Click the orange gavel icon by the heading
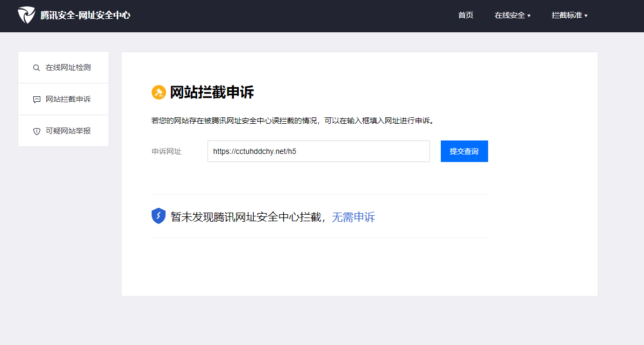This screenshot has height=345, width=644. click(159, 92)
